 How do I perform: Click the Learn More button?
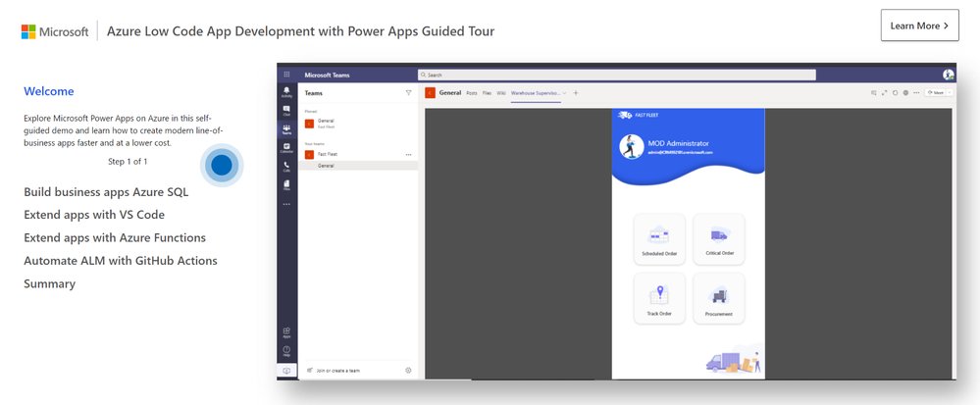(919, 25)
